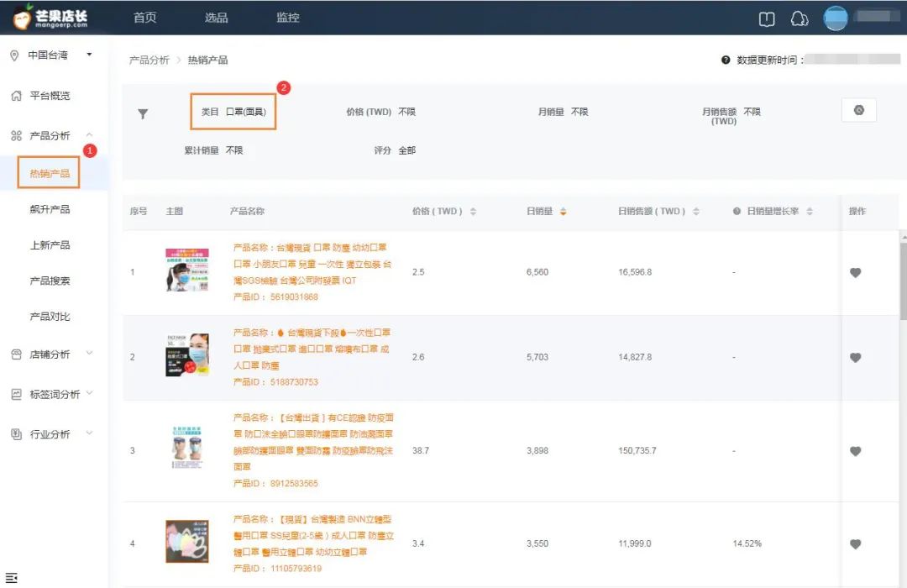Image resolution: width=907 pixels, height=588 pixels.
Task: Sort by 日销量增长率 column arrows
Action: [810, 211]
